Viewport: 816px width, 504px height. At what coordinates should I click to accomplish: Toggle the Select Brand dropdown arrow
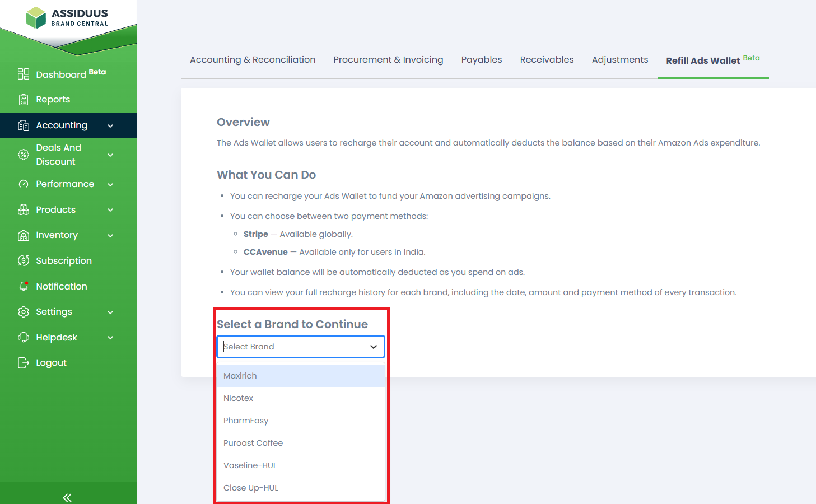click(374, 347)
